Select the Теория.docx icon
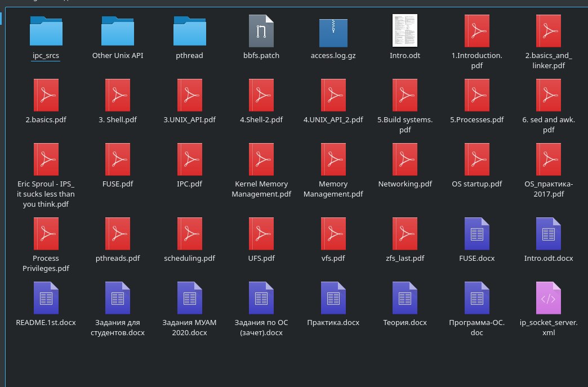The image size is (588, 387). click(x=405, y=298)
